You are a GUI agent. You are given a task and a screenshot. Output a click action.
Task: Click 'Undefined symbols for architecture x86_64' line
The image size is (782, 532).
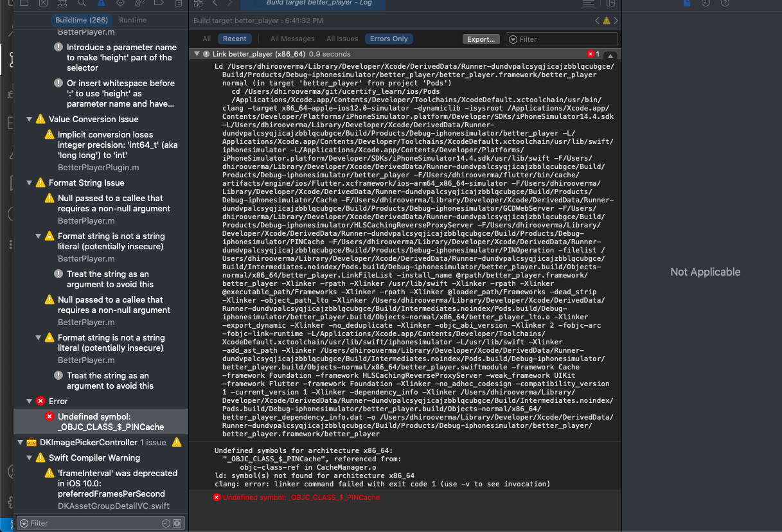click(x=303, y=450)
